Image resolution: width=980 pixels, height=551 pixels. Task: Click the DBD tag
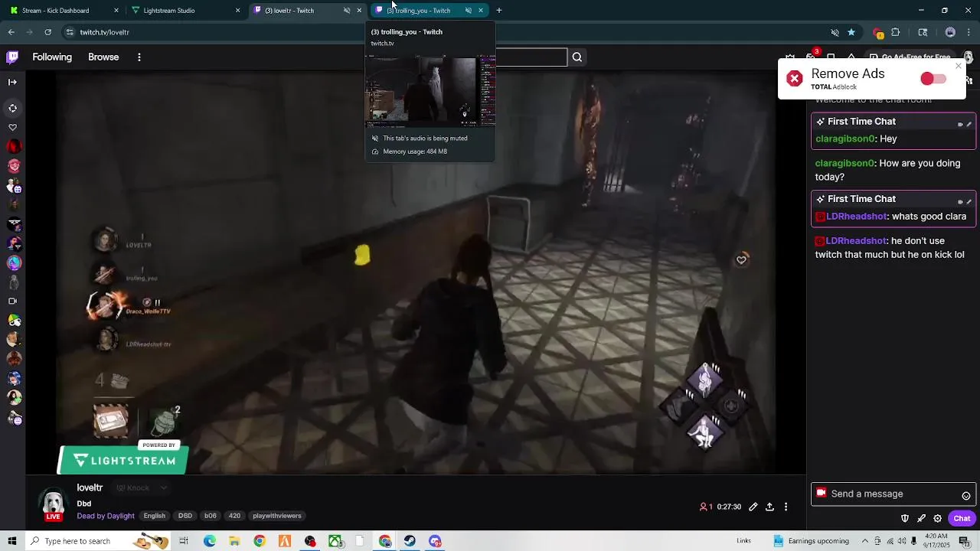[x=185, y=516]
